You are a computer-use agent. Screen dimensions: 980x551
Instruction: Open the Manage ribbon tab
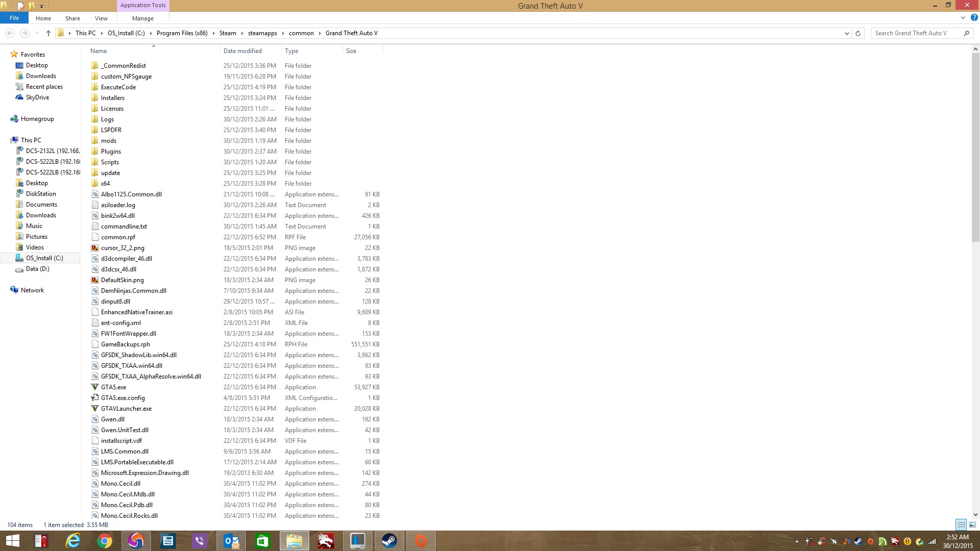(x=142, y=18)
